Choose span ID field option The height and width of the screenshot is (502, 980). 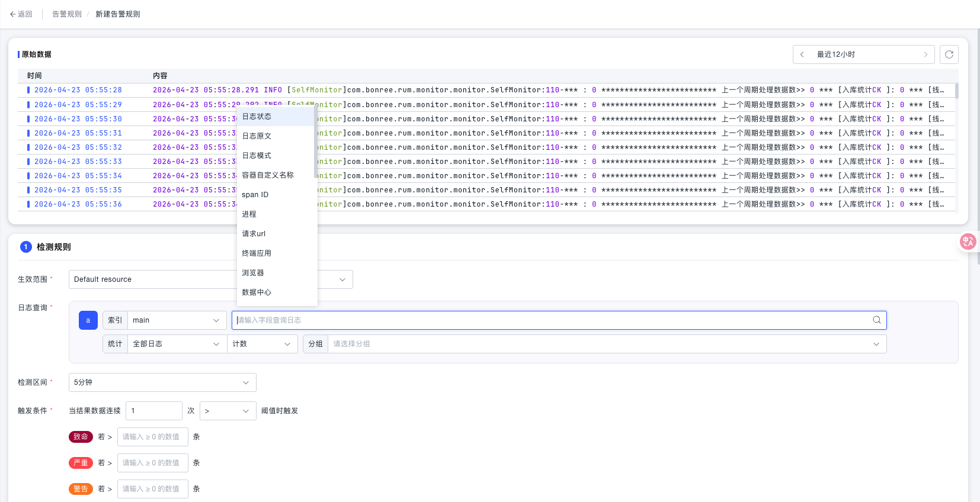(x=276, y=195)
